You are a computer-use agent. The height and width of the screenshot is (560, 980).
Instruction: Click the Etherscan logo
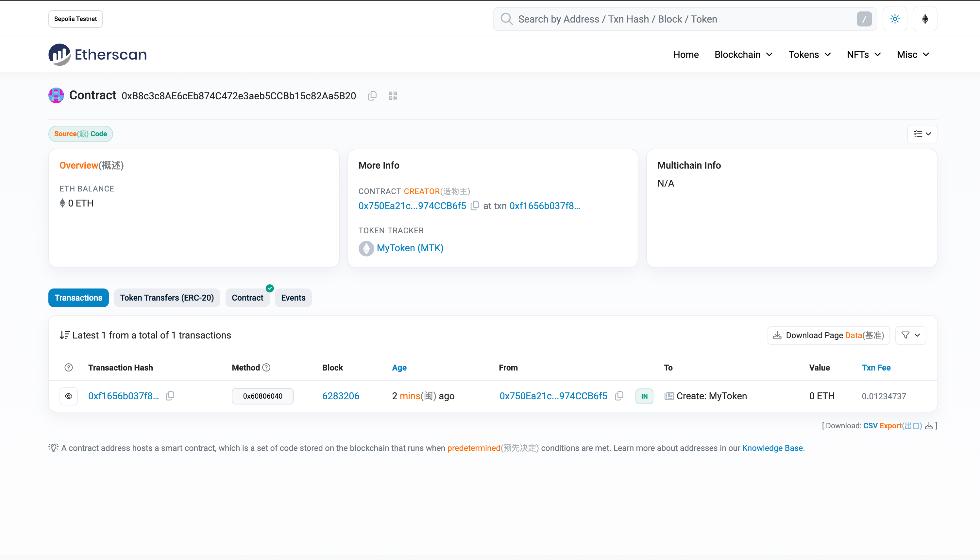97,54
